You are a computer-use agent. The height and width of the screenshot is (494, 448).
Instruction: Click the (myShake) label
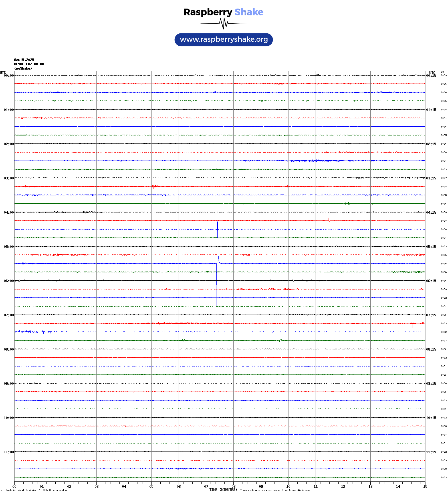click(x=23, y=68)
